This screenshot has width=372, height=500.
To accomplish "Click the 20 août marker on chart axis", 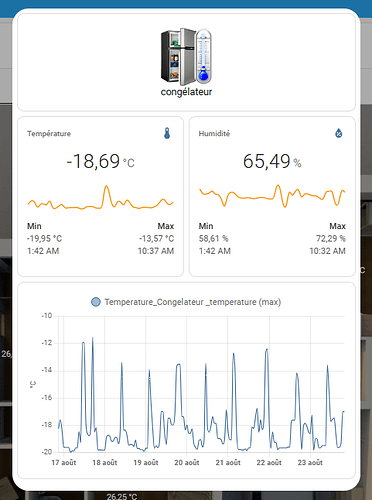I will click(187, 463).
